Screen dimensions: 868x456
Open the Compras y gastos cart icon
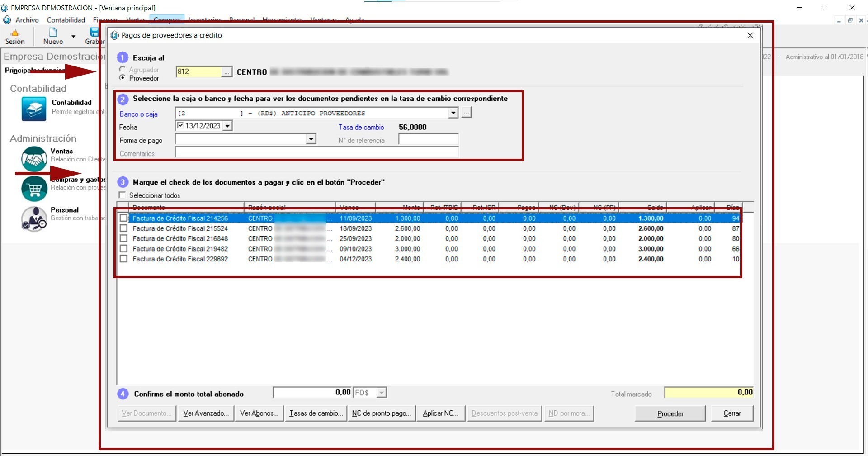[x=34, y=189]
